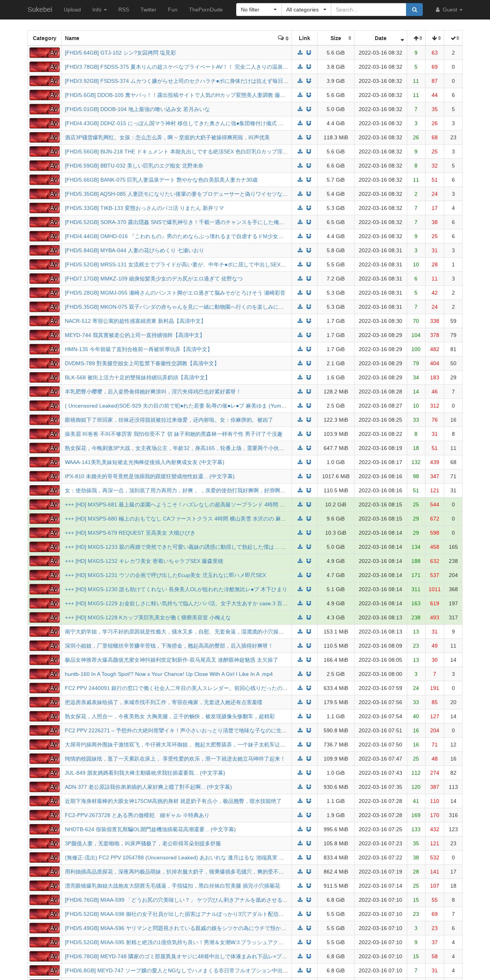Viewport: 490px width, 980px height.
Task: Open magnet link for MXGS-1230 row
Action: coord(309,589)
